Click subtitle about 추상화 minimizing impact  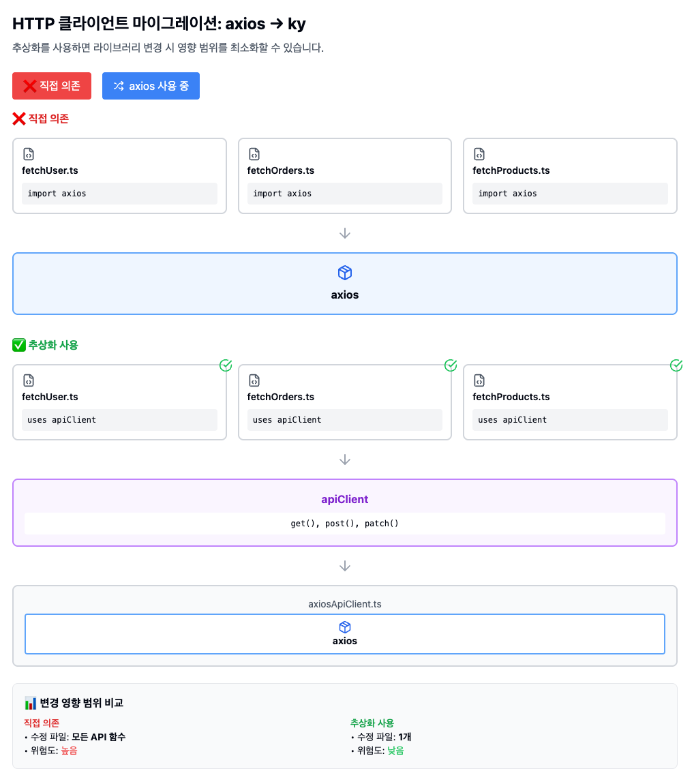coord(168,48)
